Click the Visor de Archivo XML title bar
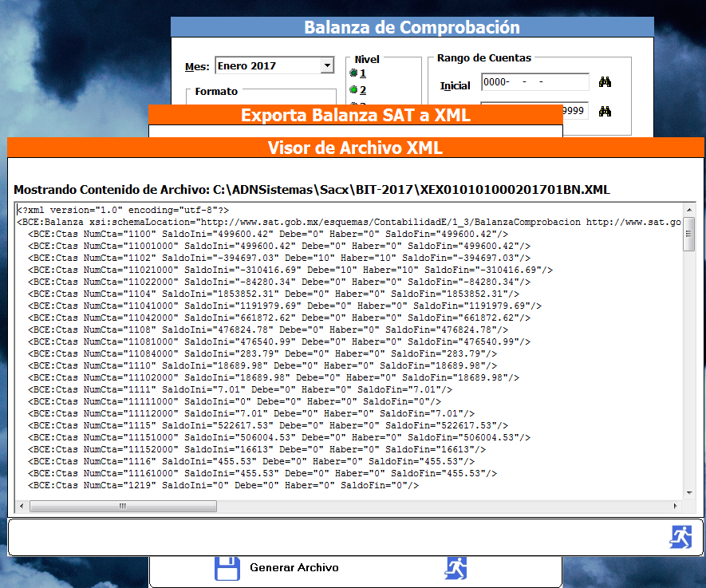 pyautogui.click(x=356, y=148)
